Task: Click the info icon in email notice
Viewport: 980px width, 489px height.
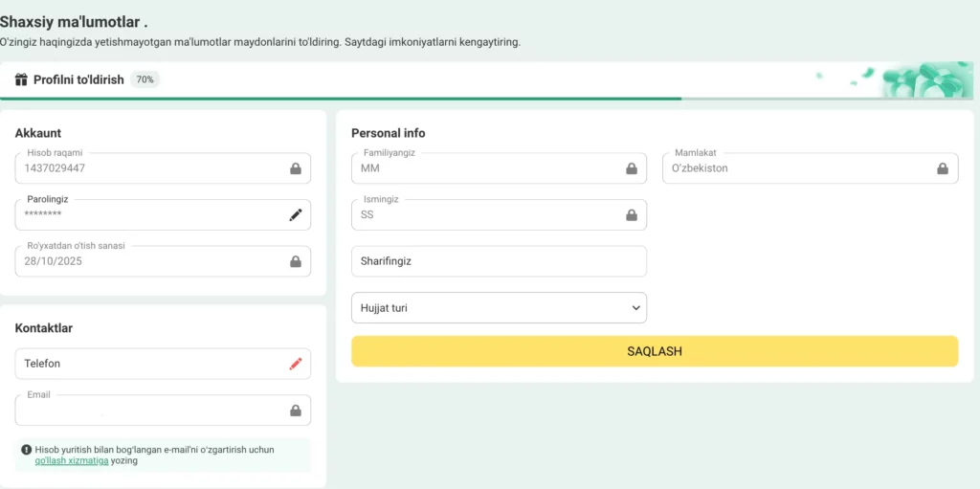Action: click(x=26, y=450)
